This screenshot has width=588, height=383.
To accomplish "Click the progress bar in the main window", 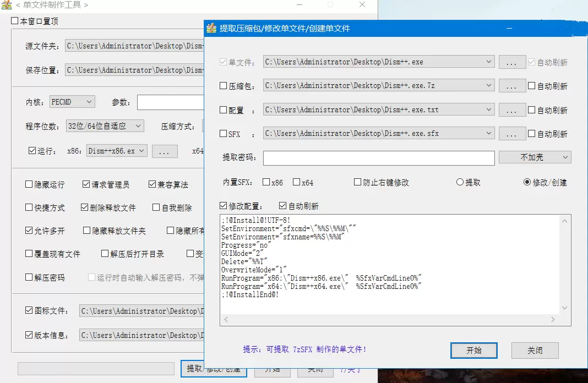I will pyautogui.click(x=96, y=368).
